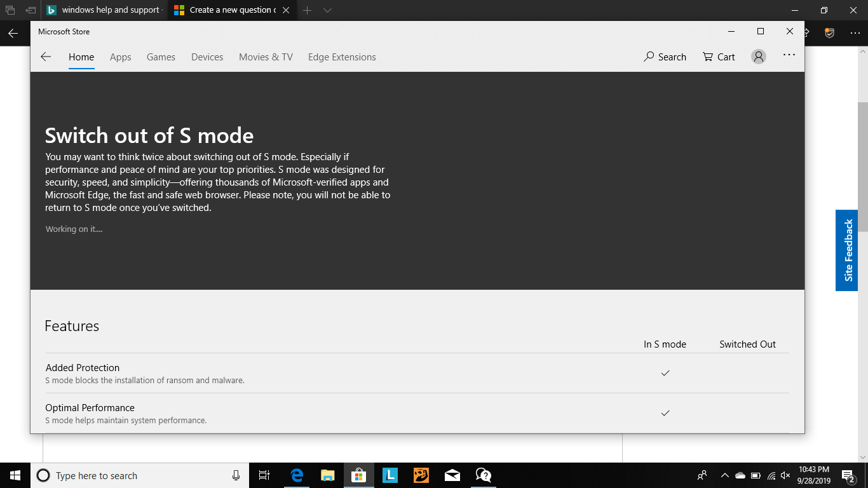This screenshot has width=868, height=488.
Task: Show hidden system tray icons
Action: [x=724, y=475]
